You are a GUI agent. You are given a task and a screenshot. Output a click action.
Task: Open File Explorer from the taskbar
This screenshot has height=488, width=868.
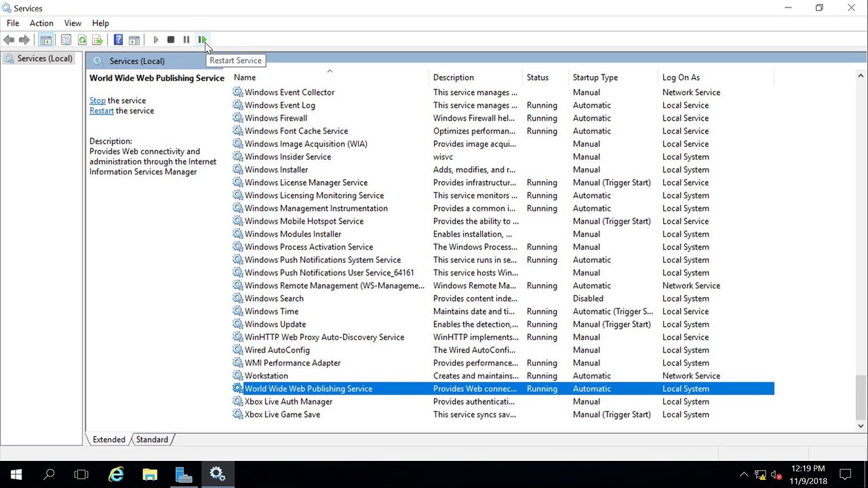[x=150, y=474]
